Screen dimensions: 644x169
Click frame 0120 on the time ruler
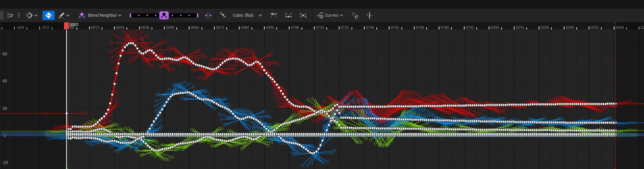point(320,27)
